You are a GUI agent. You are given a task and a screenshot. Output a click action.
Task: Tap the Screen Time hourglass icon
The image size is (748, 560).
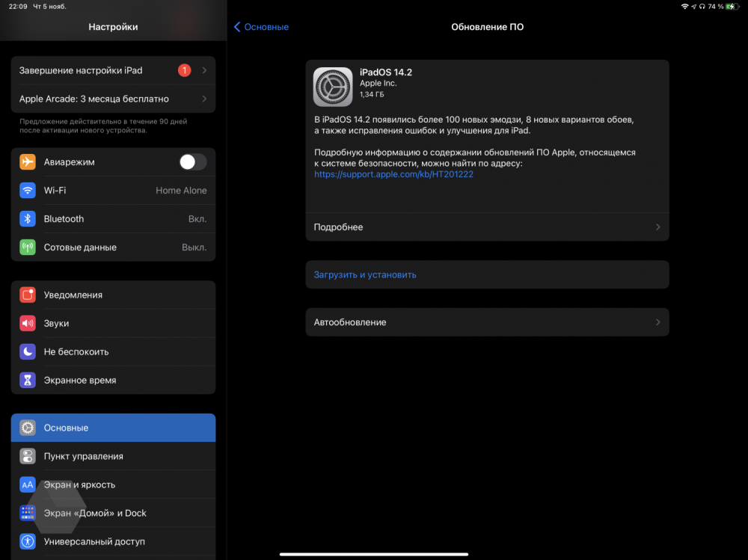[28, 381]
